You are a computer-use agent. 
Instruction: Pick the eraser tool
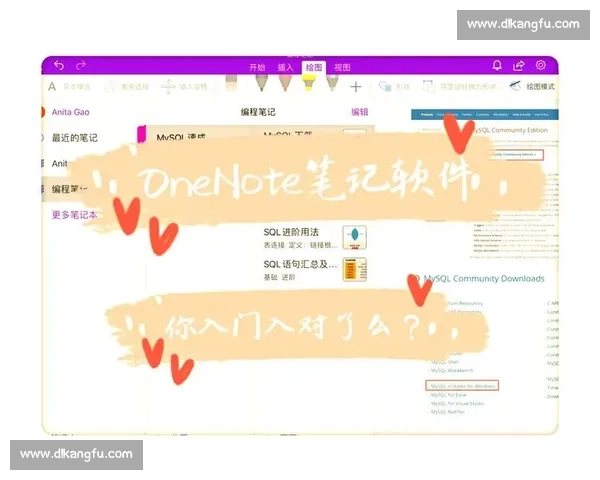pyautogui.click(x=231, y=83)
